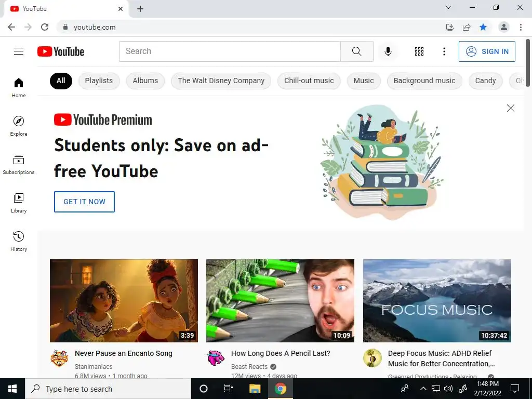Screen dimensions: 532x399
Task: Open Task View on taskbar
Action: (229, 389)
